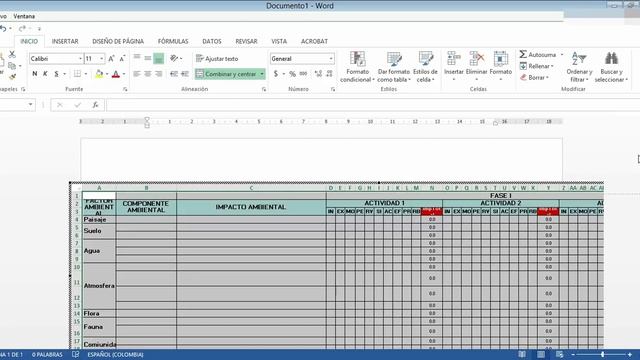Apply the yellow fill color bucket
This screenshot has height=360, width=640.
pyautogui.click(x=99, y=74)
